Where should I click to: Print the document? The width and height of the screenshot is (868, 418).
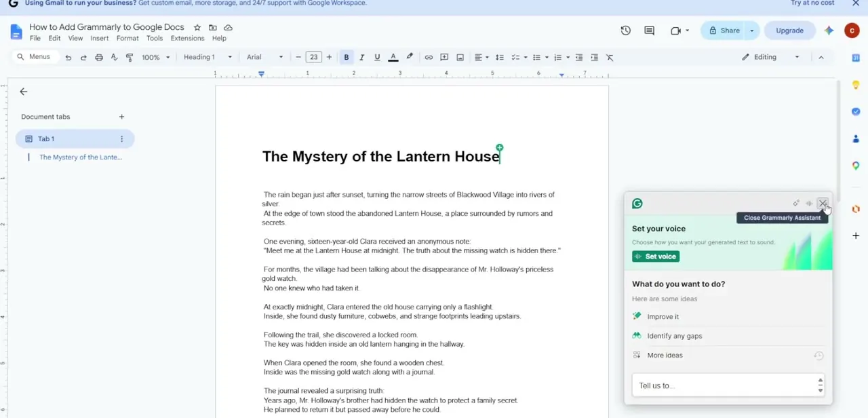click(99, 58)
